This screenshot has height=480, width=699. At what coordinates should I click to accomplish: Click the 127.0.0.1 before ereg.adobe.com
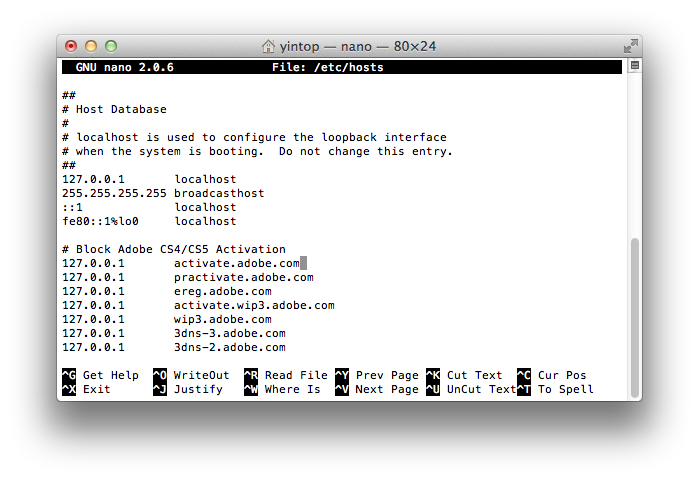coord(93,291)
